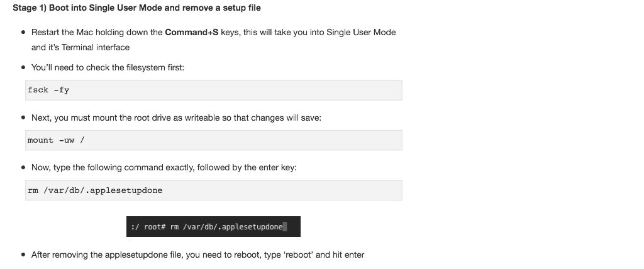
Task: Click the bold 'Command+S' text
Action: (x=192, y=33)
